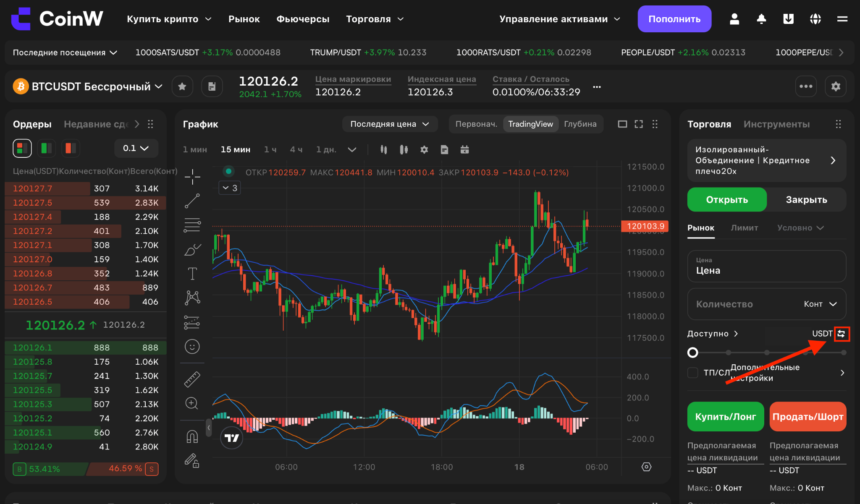Expand the Конт quantity unit dropdown

[x=821, y=304]
